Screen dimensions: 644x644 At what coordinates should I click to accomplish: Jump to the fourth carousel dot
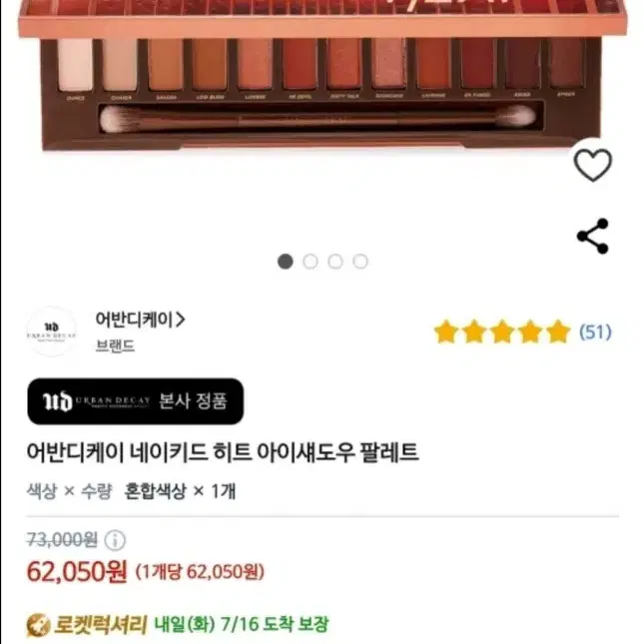[x=360, y=262]
